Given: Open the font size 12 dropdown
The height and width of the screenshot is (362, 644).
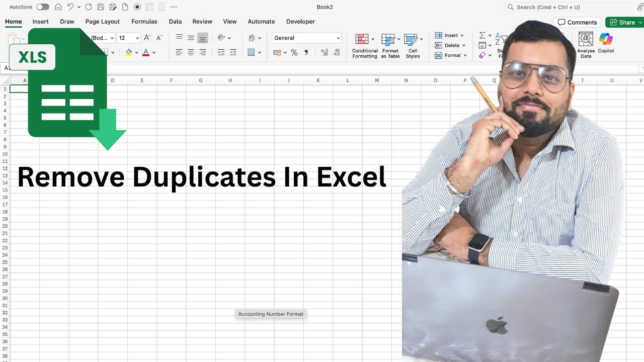Looking at the screenshot, I should pyautogui.click(x=137, y=38).
